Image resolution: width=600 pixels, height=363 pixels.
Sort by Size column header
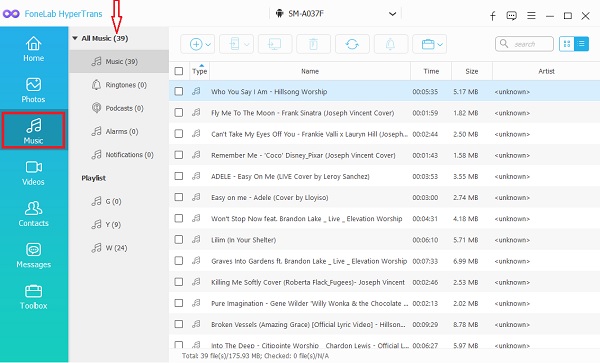472,71
